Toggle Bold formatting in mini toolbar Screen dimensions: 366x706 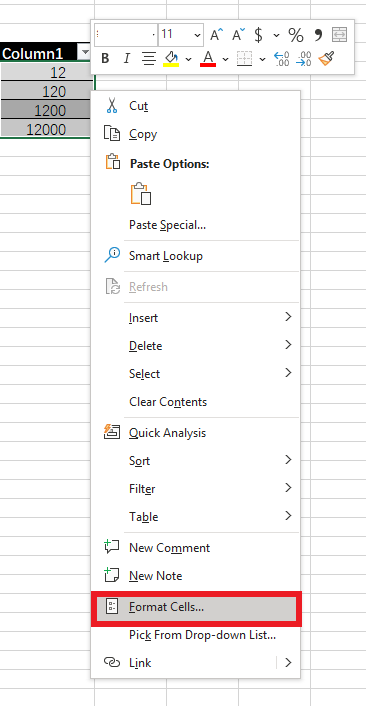pyautogui.click(x=105, y=59)
